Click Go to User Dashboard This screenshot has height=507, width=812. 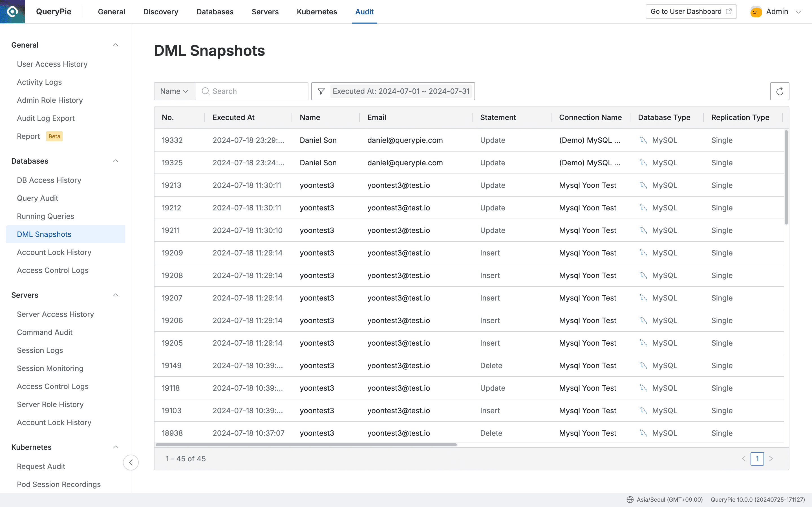[686, 11]
